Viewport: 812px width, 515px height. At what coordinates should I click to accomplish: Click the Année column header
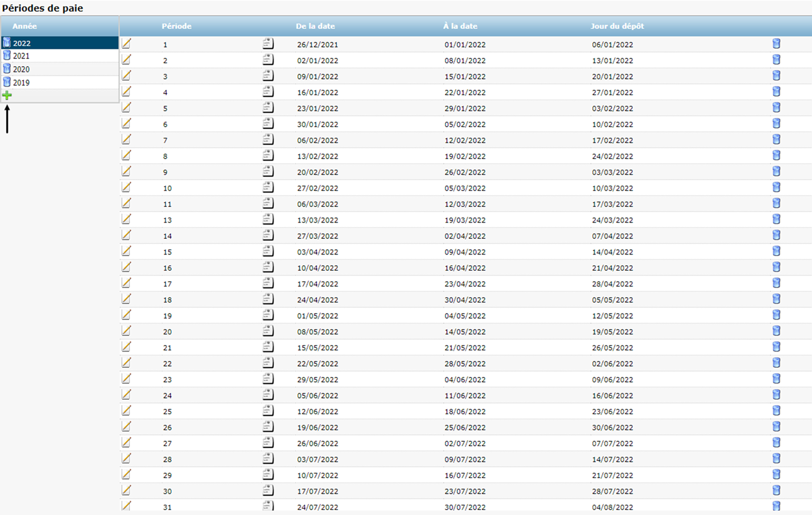coord(25,26)
